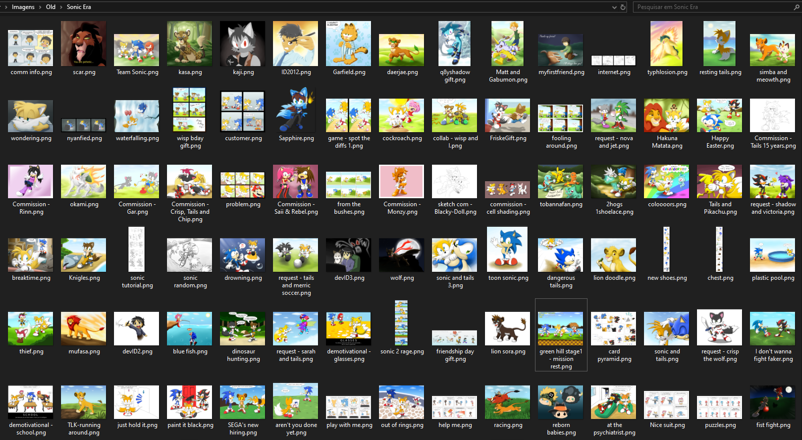This screenshot has height=440, width=802.
Task: Select green hill stage1 mission rest.png
Action: pyautogui.click(x=561, y=335)
